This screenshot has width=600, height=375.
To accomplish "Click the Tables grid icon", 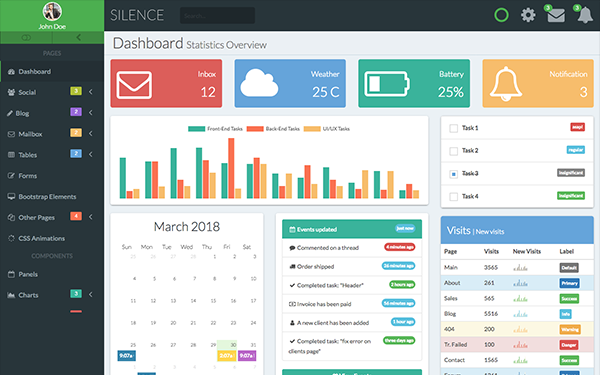I will (x=11, y=155).
